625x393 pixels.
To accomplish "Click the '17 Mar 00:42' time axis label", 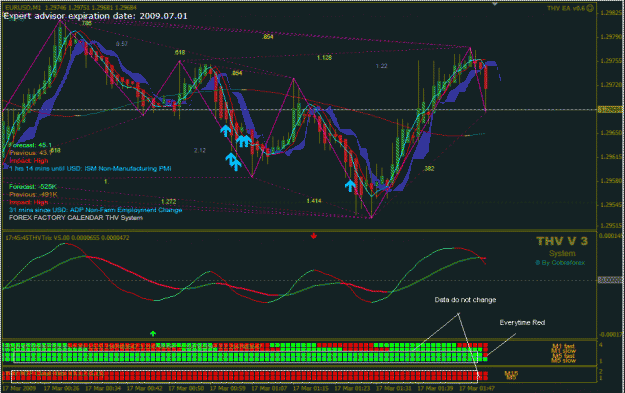I will click(145, 388).
